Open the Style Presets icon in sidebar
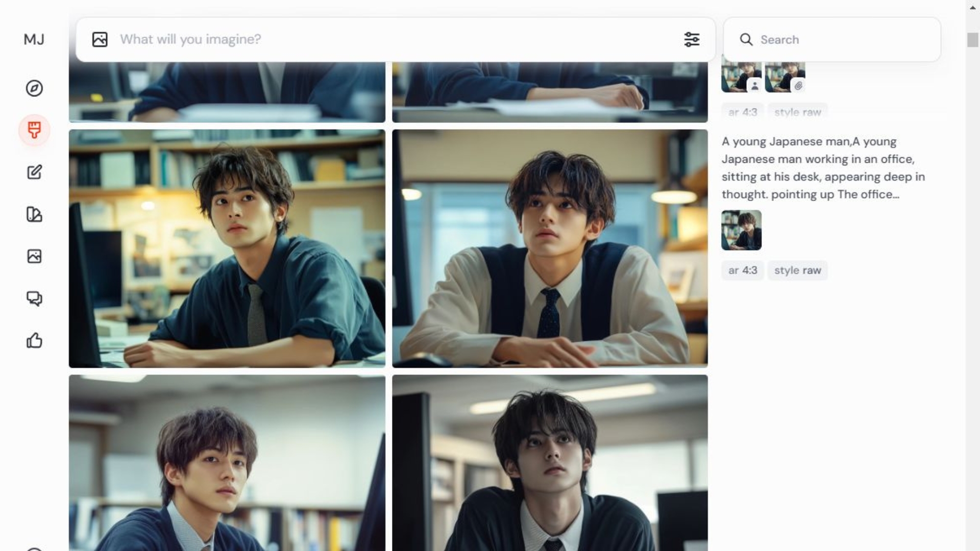980x551 pixels. point(34,214)
